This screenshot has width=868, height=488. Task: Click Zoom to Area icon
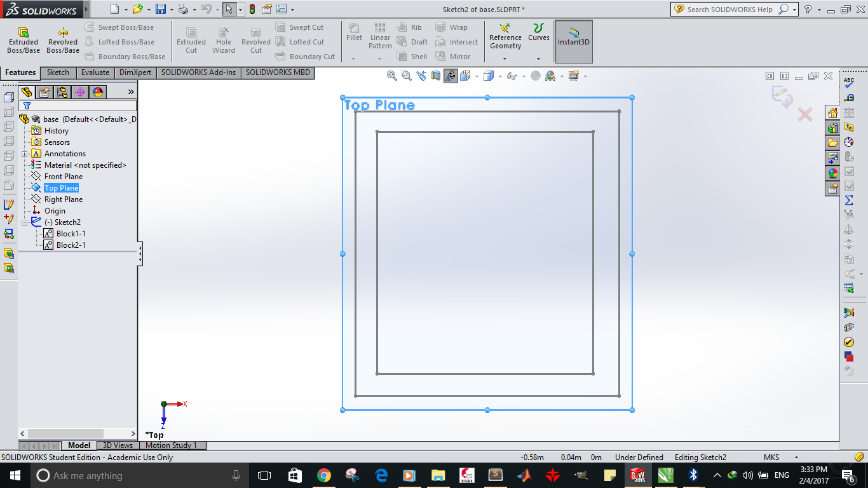407,76
